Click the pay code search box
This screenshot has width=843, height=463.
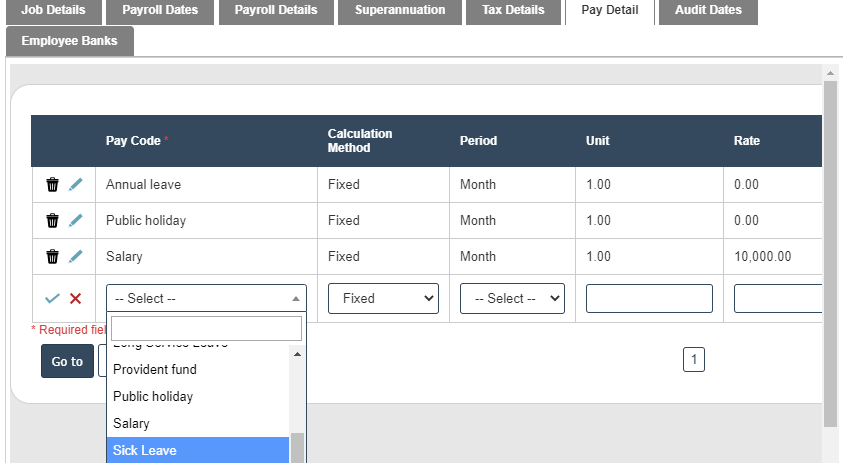coord(206,329)
